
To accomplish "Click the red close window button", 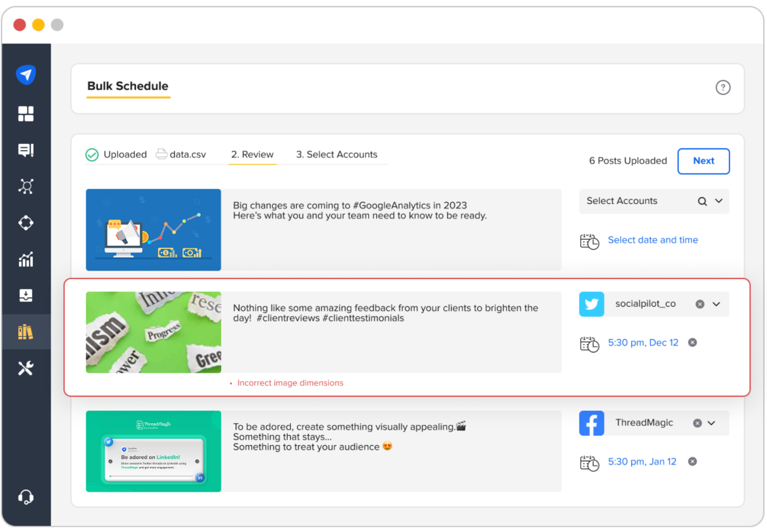I will pyautogui.click(x=20, y=25).
